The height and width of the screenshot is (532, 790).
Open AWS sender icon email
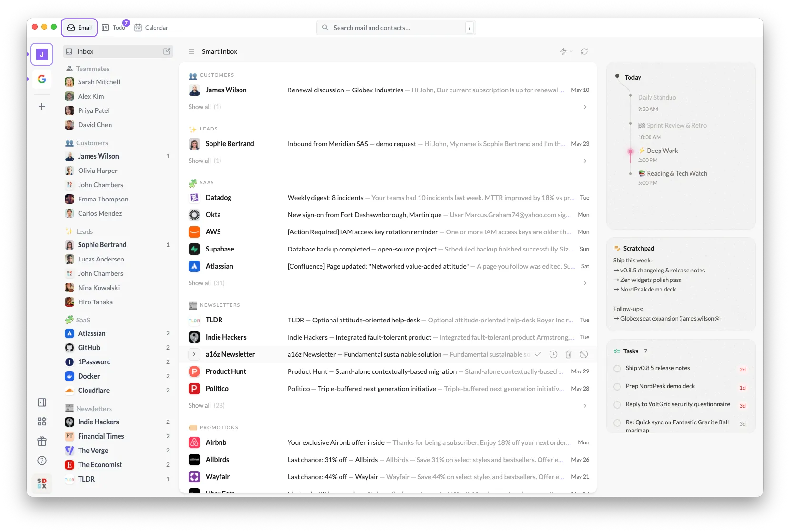(x=194, y=232)
